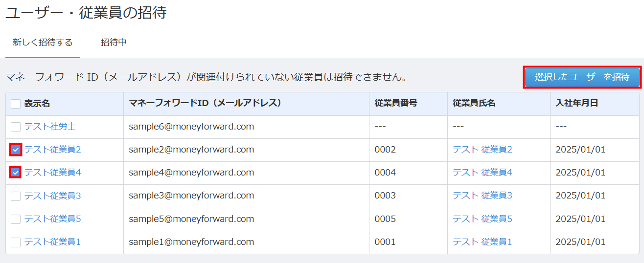Click the 入社年月日 column header

click(576, 104)
